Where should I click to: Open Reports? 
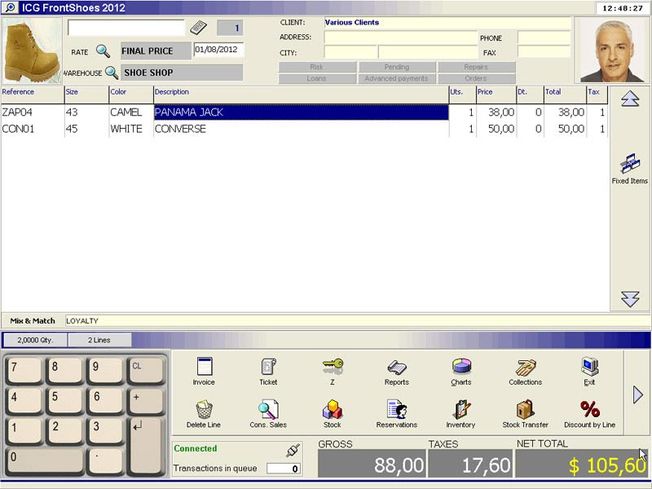(x=397, y=371)
